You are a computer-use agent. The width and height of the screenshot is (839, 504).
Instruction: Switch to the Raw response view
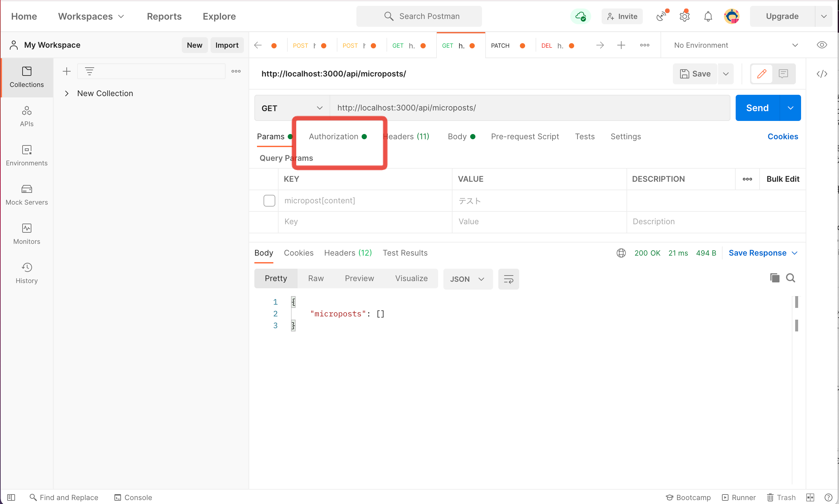(316, 278)
